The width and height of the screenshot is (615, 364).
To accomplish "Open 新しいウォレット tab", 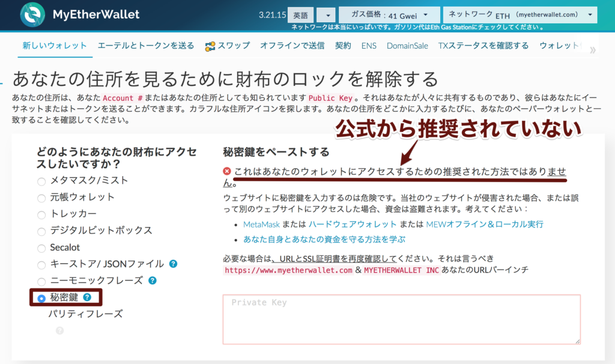I will point(55,46).
